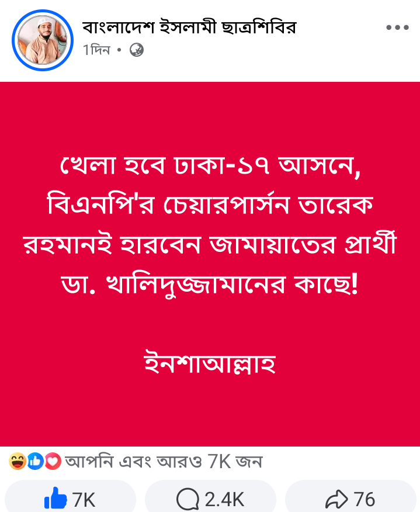The width and height of the screenshot is (420, 512).
Task: Click the 76 shares count
Action: coord(365,499)
